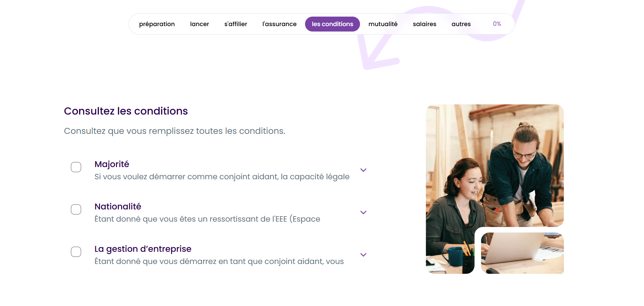This screenshot has height=306, width=644.
Task: Check the Majorité condition checkbox
Action: click(76, 167)
